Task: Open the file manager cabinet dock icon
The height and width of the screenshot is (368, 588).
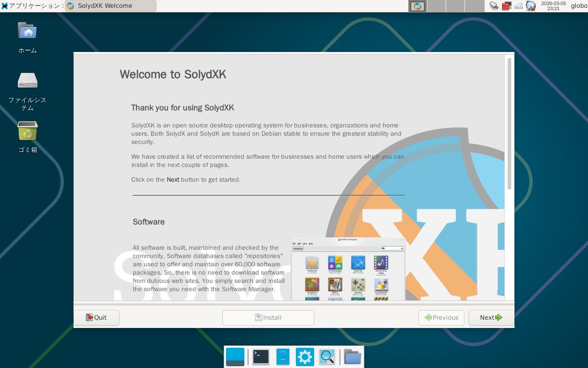Action: point(283,357)
